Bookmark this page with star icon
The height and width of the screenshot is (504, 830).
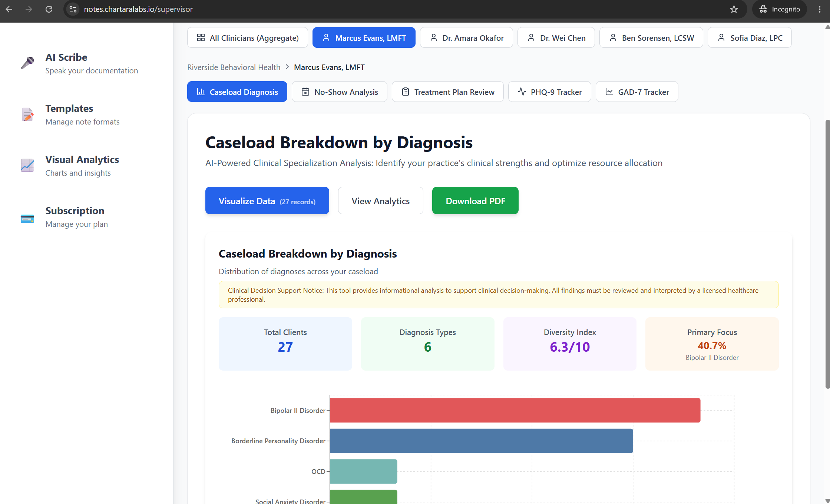pos(734,9)
